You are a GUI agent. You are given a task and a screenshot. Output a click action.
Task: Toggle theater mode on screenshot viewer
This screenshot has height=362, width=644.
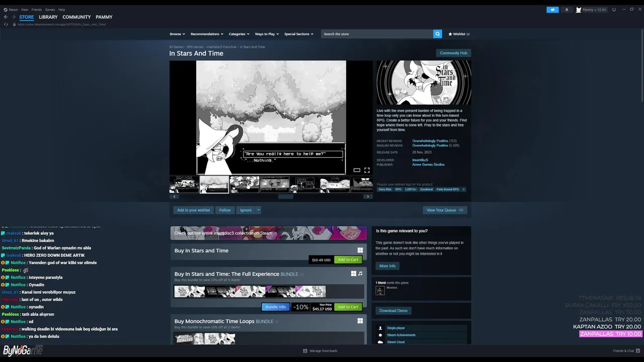tap(357, 170)
